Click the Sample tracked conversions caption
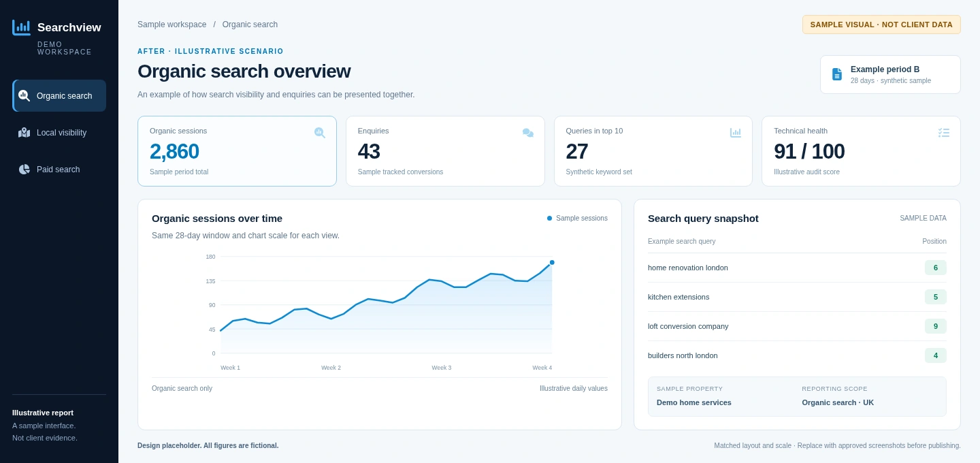This screenshot has width=980, height=463. coord(400,172)
